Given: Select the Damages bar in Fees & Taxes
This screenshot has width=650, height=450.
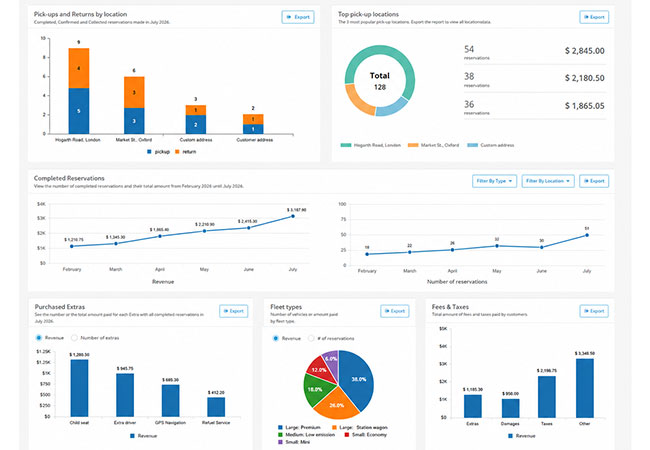Looking at the screenshot, I should pos(510,408).
